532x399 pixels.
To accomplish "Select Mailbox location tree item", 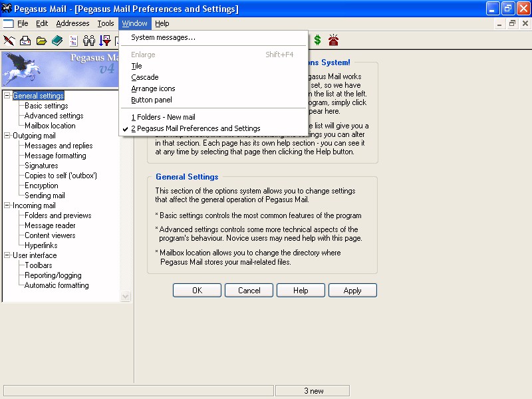I will point(51,126).
